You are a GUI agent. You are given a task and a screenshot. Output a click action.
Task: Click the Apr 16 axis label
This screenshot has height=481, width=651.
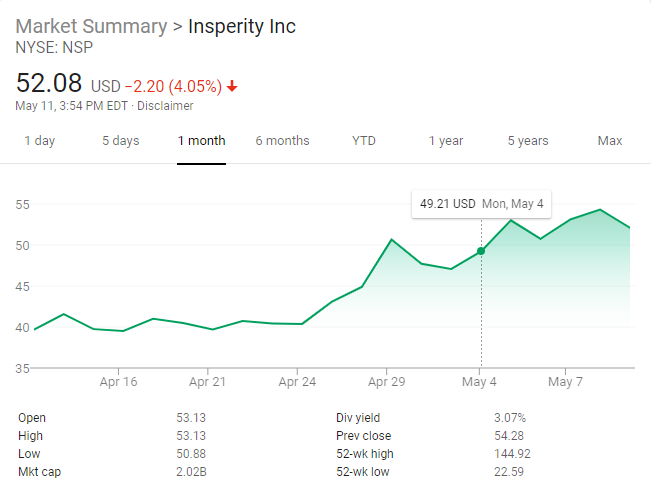pyautogui.click(x=118, y=382)
